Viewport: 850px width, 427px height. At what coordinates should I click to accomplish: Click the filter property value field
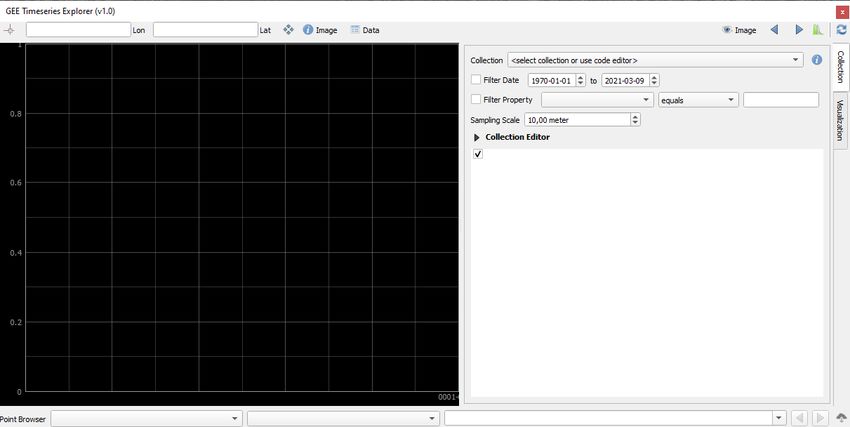[781, 100]
